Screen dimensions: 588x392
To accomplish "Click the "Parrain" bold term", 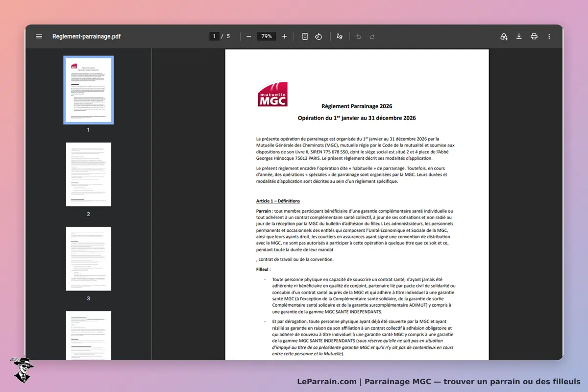I will (264, 211).
